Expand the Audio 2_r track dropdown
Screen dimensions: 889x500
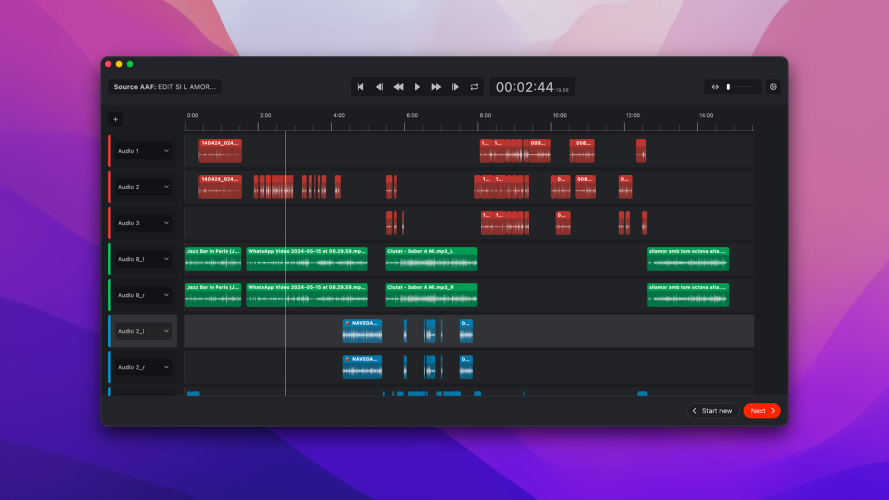166,367
